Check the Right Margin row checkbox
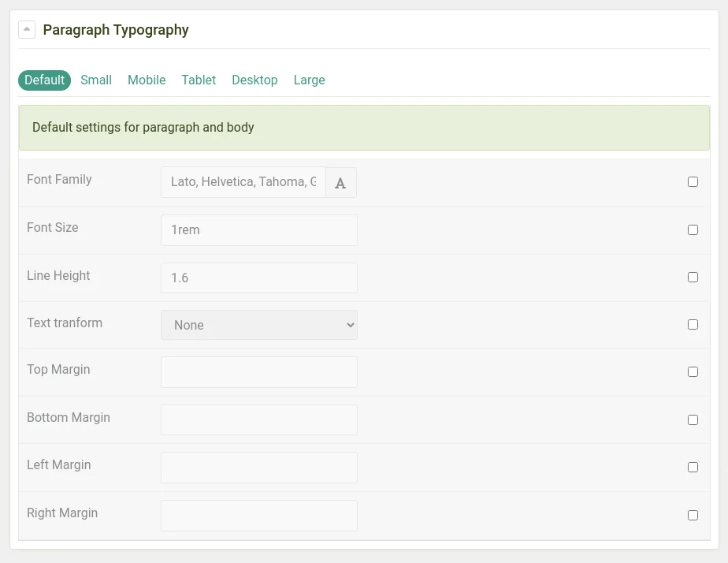The height and width of the screenshot is (563, 728). (693, 515)
